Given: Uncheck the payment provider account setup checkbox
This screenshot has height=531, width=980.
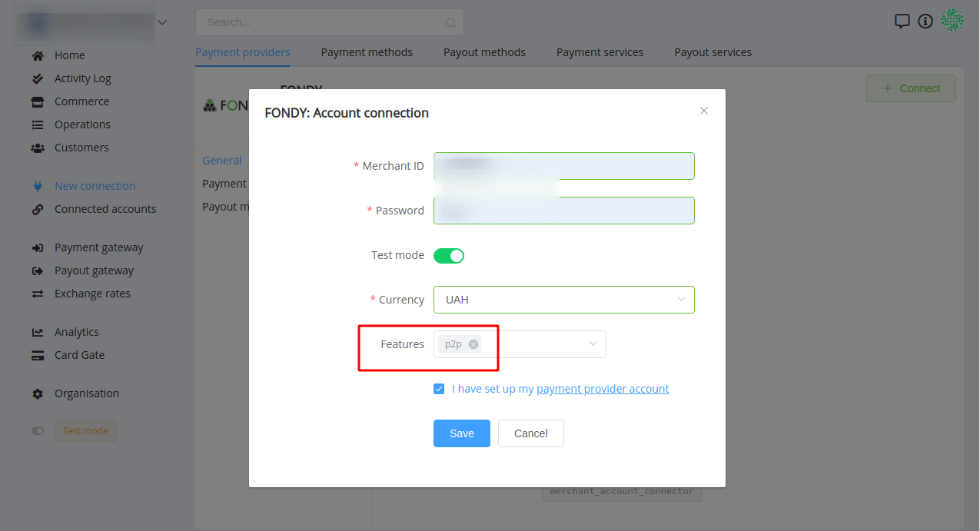Looking at the screenshot, I should pos(439,389).
